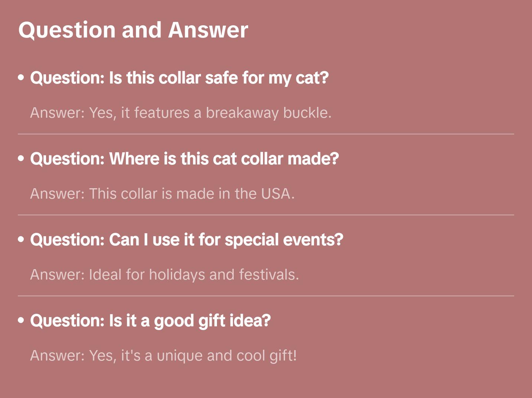Click the word "gift!" ending the last answer
This screenshot has width=532, height=398.
pyautogui.click(x=283, y=356)
